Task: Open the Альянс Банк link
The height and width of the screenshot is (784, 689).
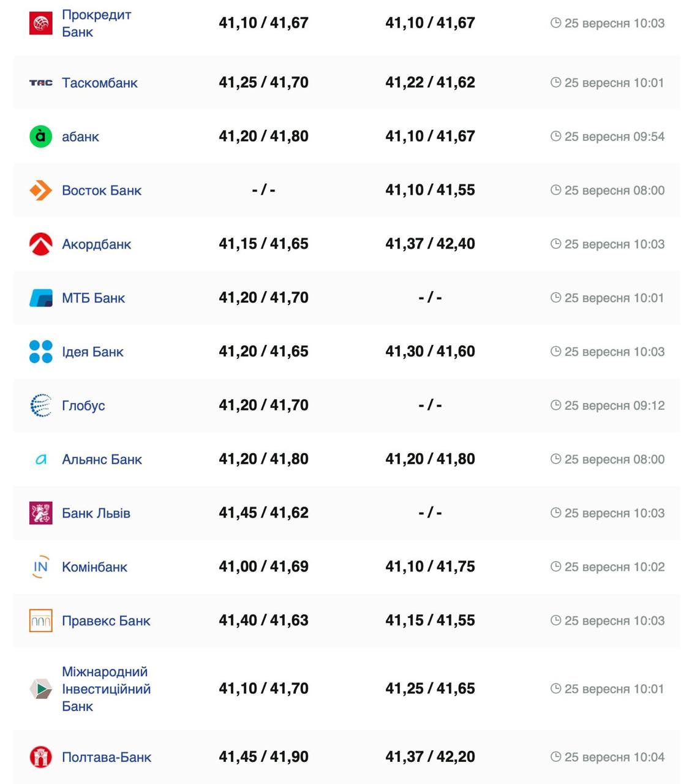Action: click(102, 459)
